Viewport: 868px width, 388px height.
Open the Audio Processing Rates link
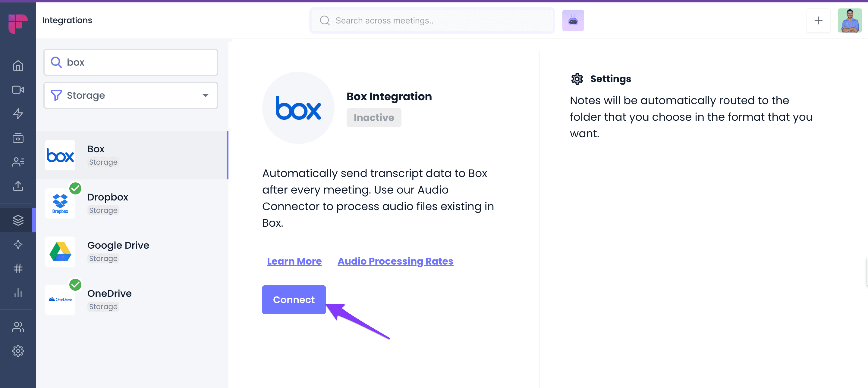(x=395, y=261)
